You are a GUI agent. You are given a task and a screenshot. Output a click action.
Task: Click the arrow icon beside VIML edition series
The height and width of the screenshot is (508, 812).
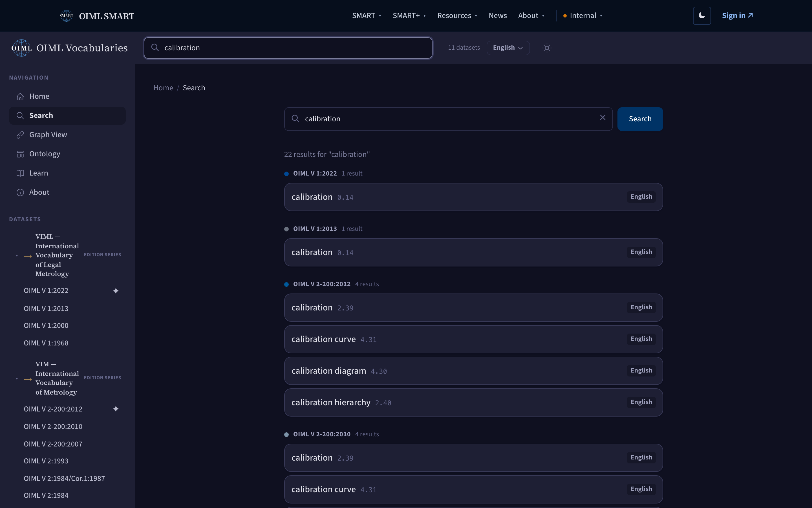click(28, 256)
